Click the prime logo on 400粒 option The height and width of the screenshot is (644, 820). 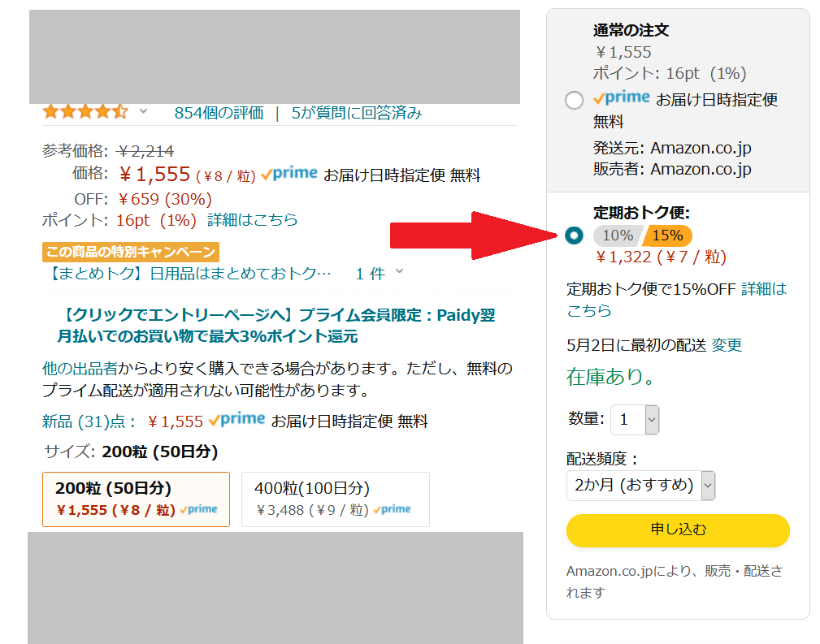392,509
